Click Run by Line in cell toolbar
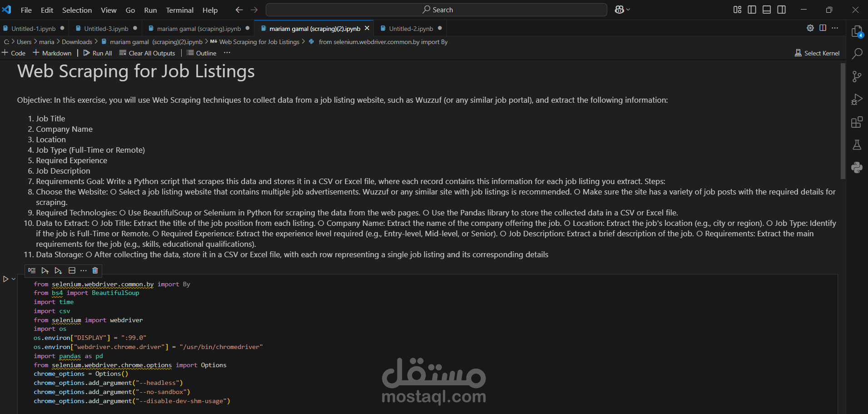The image size is (868, 414). (32, 270)
